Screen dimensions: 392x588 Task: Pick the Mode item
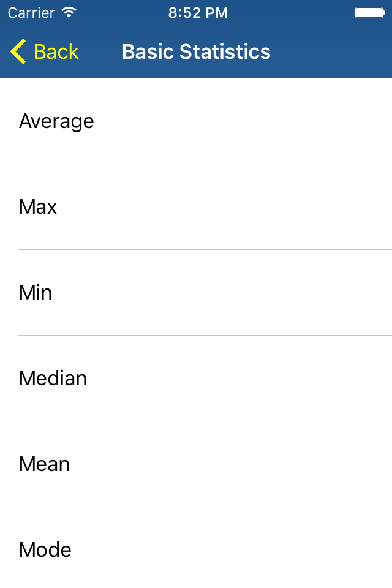196,548
